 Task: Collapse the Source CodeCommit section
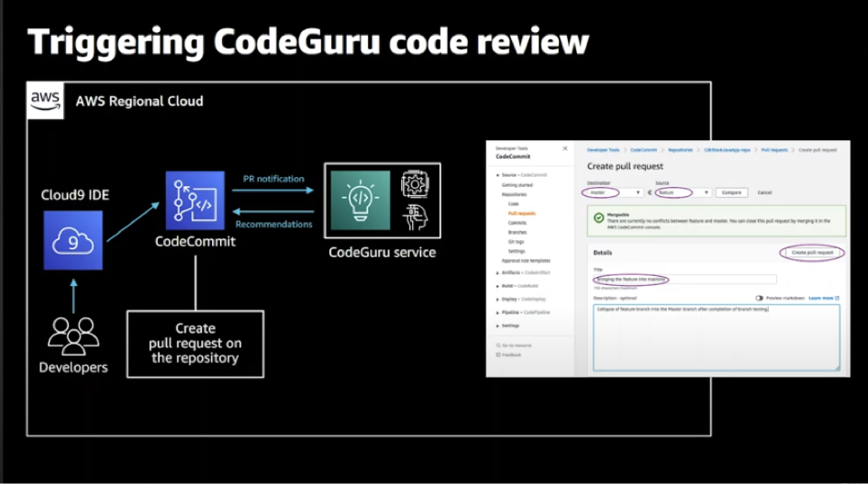pyautogui.click(x=497, y=175)
